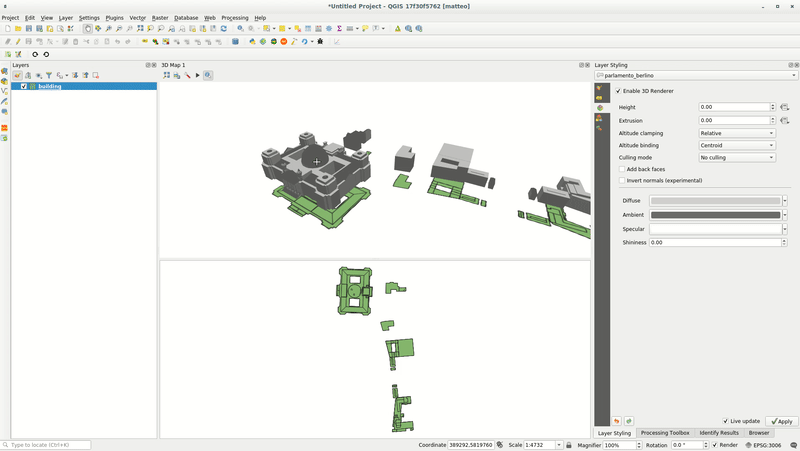Disable the Enable 3D Renderer checkbox
800x451 pixels.
coord(618,91)
